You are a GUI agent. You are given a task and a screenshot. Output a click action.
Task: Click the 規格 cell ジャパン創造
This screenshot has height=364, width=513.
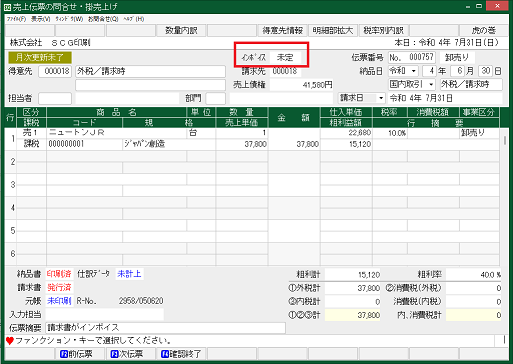click(x=168, y=144)
